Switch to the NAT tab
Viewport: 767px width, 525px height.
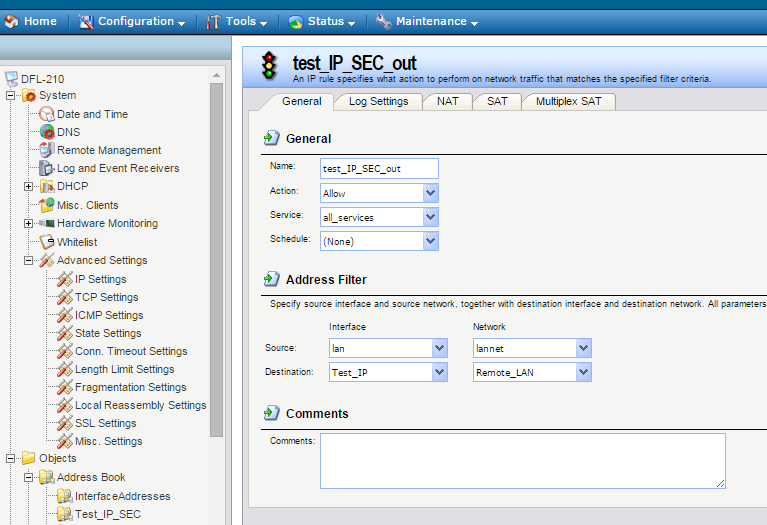(447, 101)
